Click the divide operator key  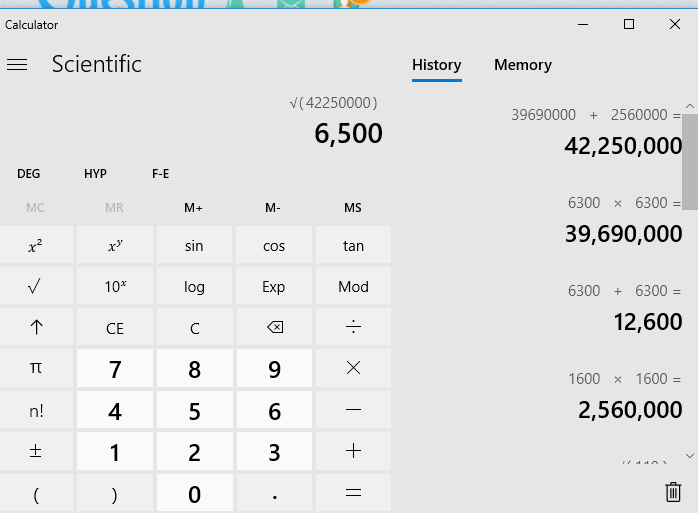coord(353,328)
